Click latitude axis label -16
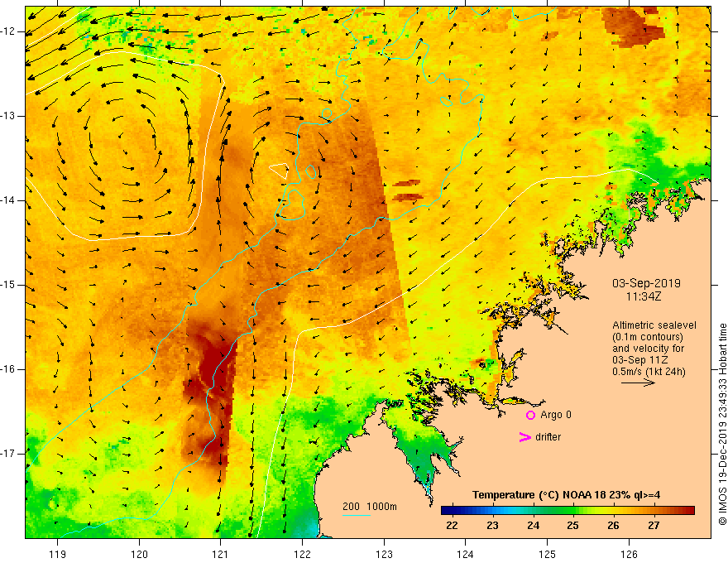Viewport: 728px width, 563px height. (x=8, y=369)
